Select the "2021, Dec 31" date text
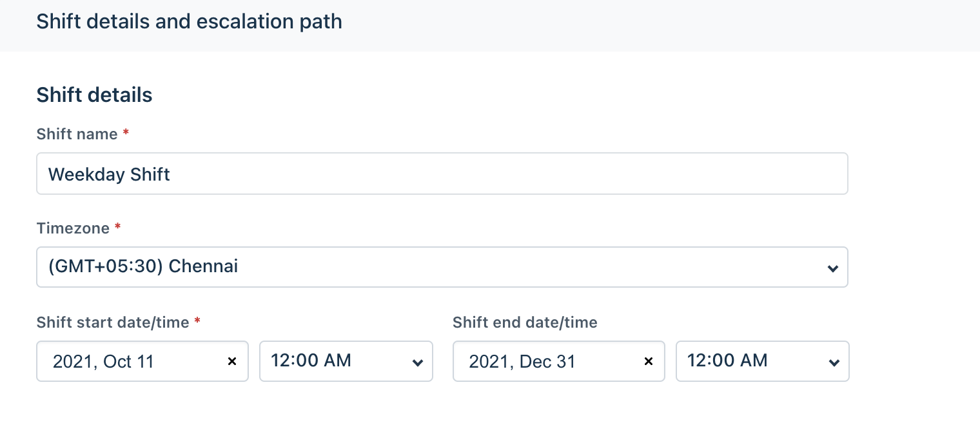The width and height of the screenshot is (980, 427). tap(522, 362)
